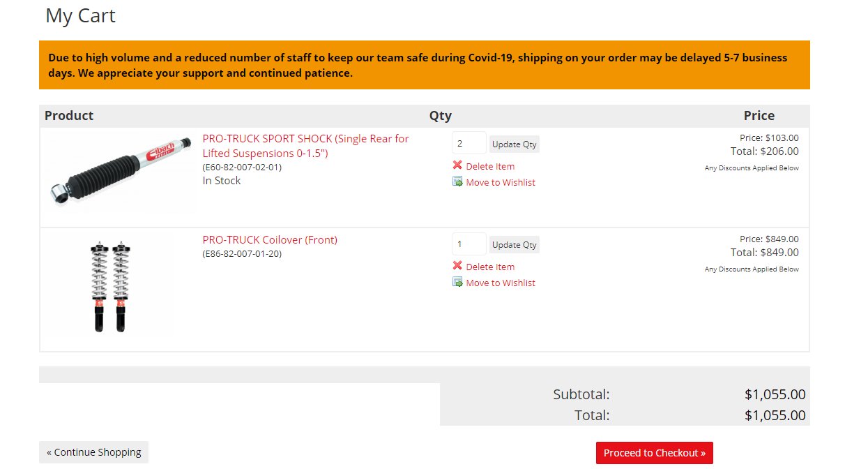Click the wishlist icon for PRO-TRUCK Coilover
868x469 pixels.
click(457, 282)
